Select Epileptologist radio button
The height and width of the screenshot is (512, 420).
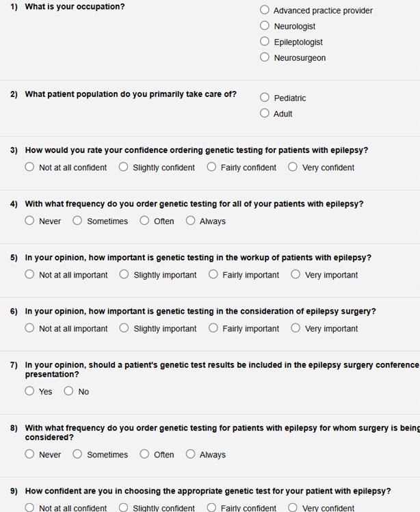pos(265,42)
